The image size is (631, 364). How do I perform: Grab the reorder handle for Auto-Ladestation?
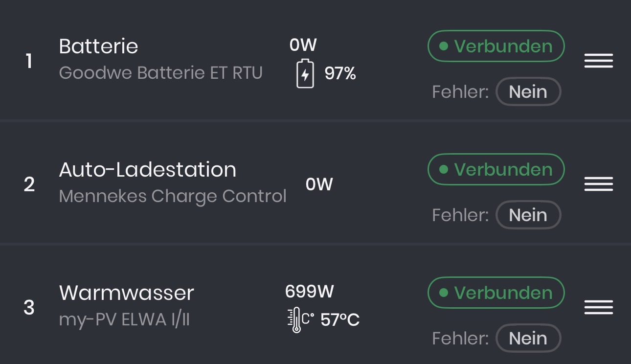[x=599, y=184]
